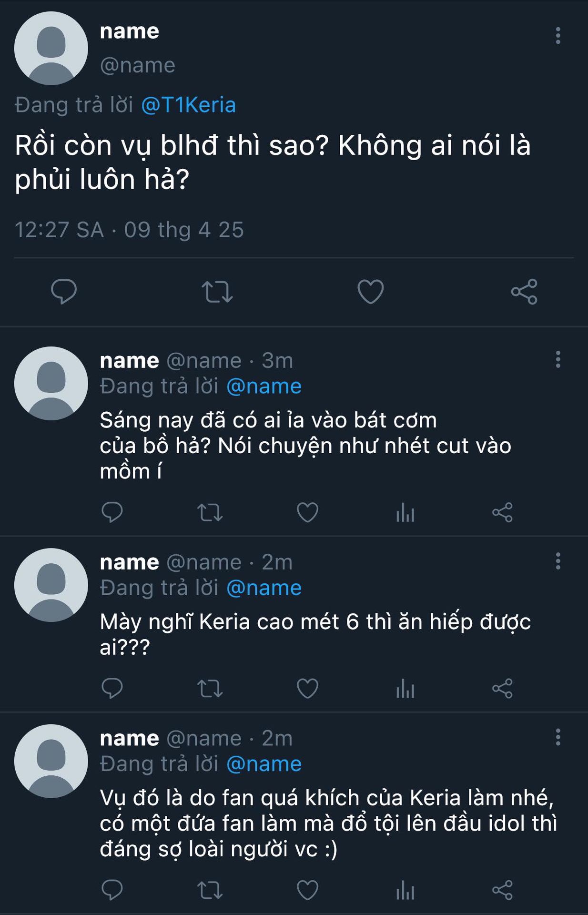Retweet the reply starting with "Vụ đó là"
The height and width of the screenshot is (915, 588).
[210, 890]
